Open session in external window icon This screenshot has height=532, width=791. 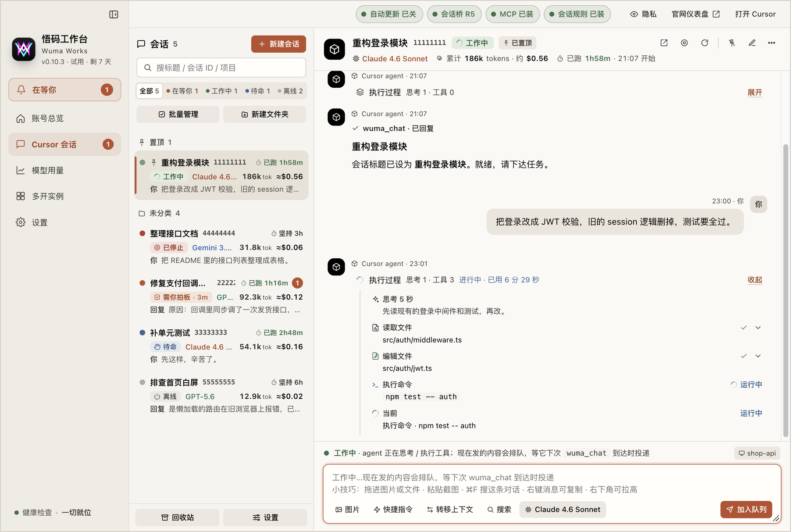[664, 43]
